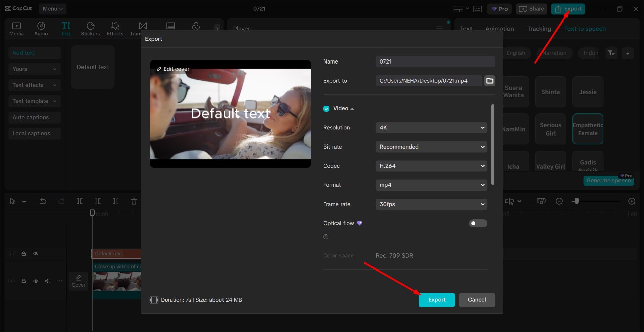Open the voice filter icon in Text to speech
This screenshot has width=644, height=332.
(611, 53)
